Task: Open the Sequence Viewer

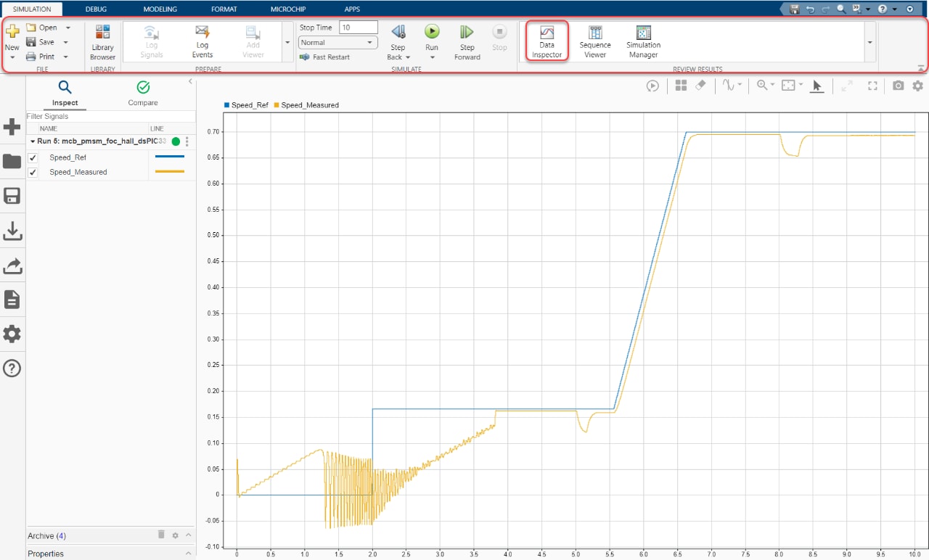Action: tap(595, 41)
